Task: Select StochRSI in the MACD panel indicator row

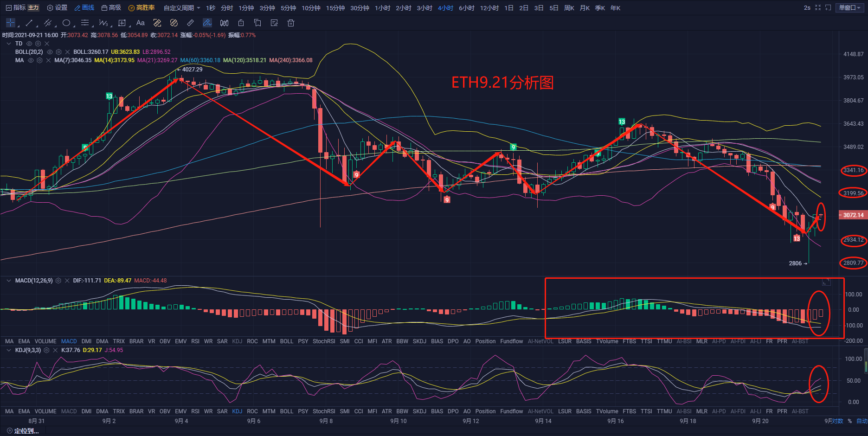Action: (324, 341)
